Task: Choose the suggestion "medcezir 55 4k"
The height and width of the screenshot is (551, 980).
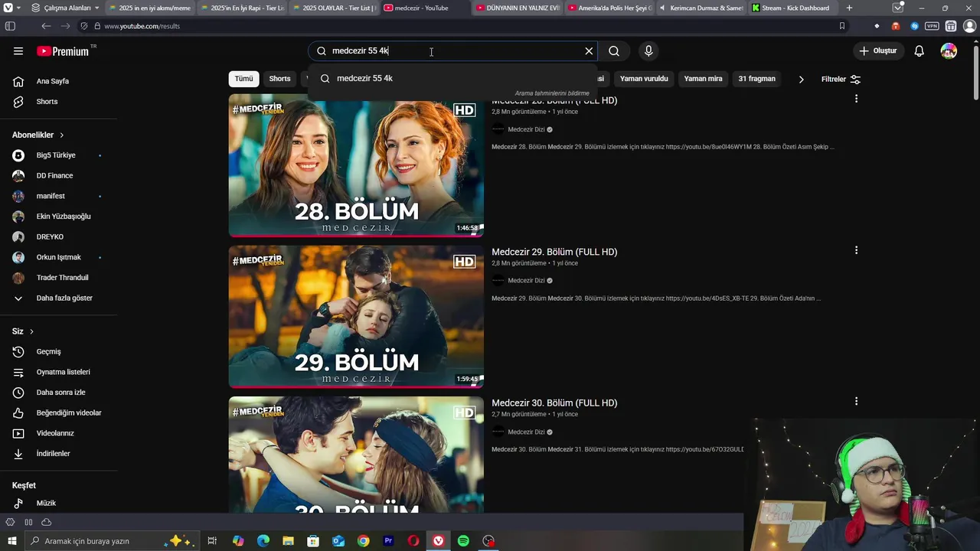Action: [x=452, y=78]
